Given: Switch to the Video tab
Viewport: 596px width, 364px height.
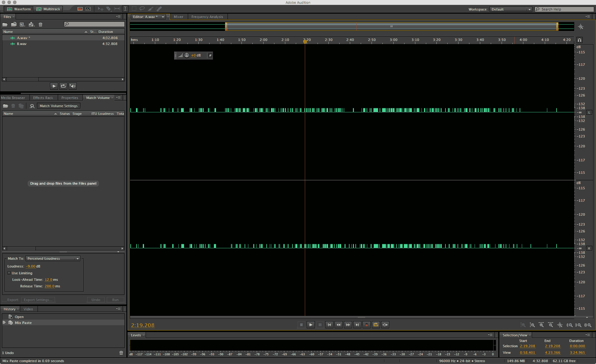Looking at the screenshot, I should click(28, 309).
